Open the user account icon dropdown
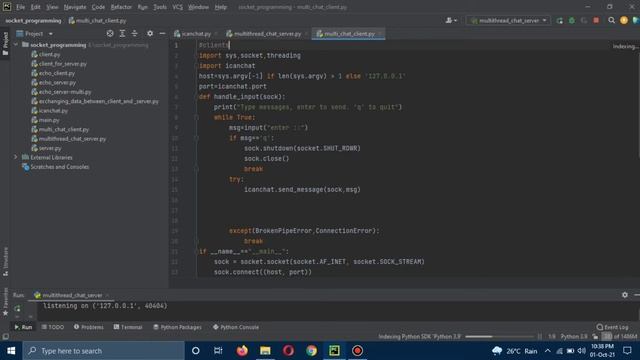Viewport: 640px width, 360px height. [451, 20]
